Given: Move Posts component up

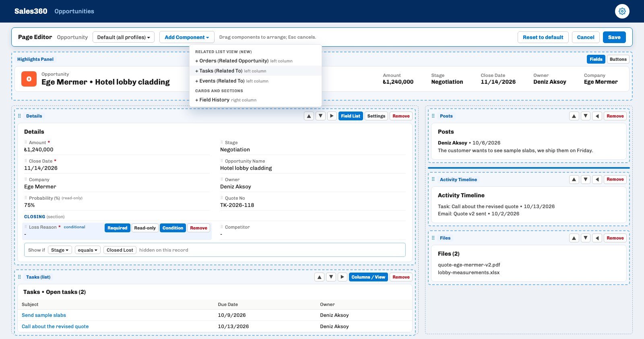Looking at the screenshot, I should tap(574, 116).
